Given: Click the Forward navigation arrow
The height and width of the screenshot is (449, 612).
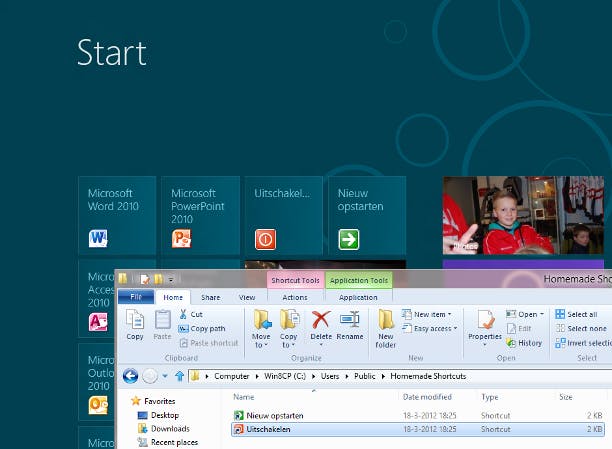Looking at the screenshot, I should pos(150,376).
